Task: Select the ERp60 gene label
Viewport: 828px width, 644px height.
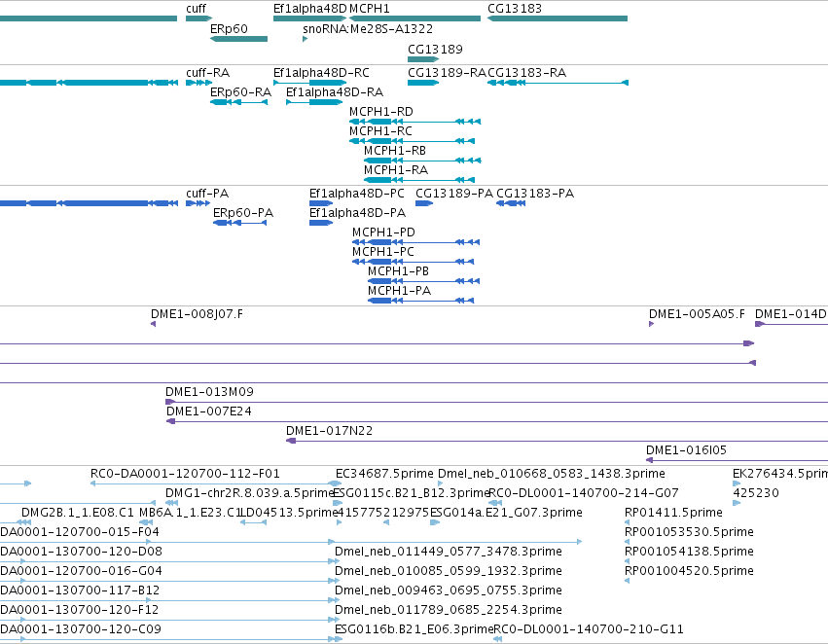Action: click(x=229, y=28)
